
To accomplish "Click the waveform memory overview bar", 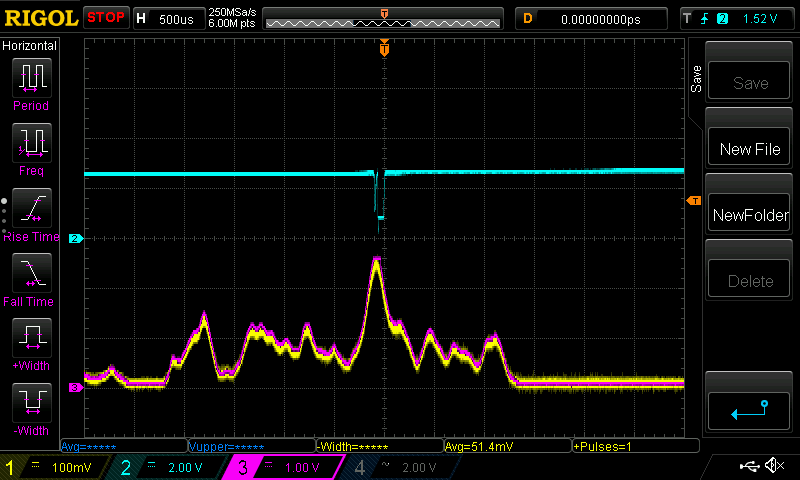I will coord(383,19).
